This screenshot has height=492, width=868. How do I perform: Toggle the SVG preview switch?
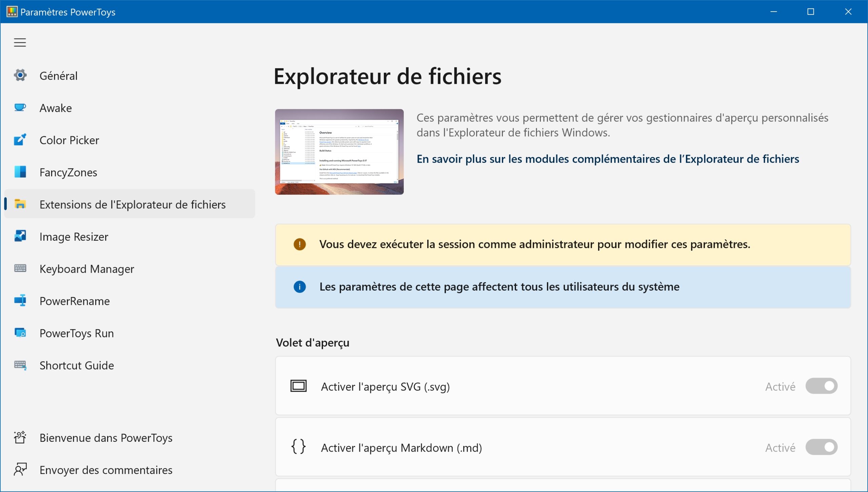click(822, 386)
